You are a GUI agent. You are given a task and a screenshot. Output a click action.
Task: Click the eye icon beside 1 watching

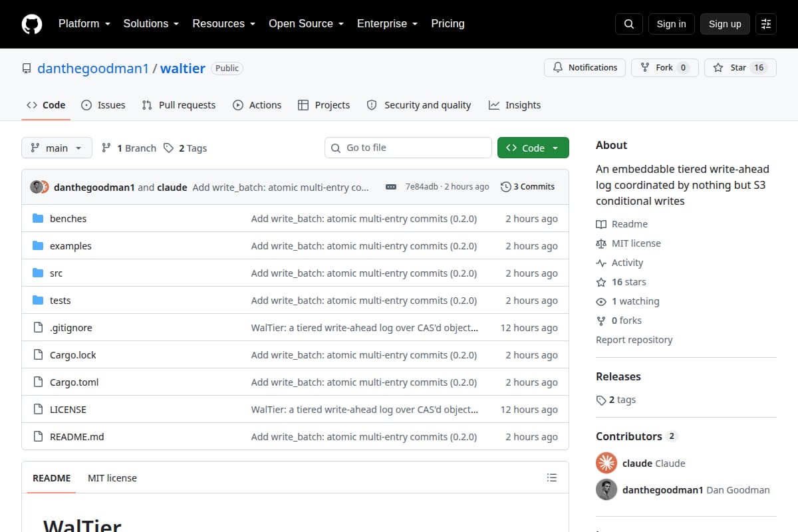601,302
